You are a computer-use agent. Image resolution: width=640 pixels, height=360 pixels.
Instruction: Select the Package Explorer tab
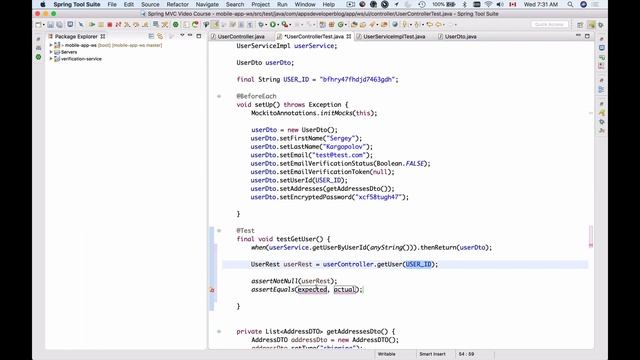(76, 36)
